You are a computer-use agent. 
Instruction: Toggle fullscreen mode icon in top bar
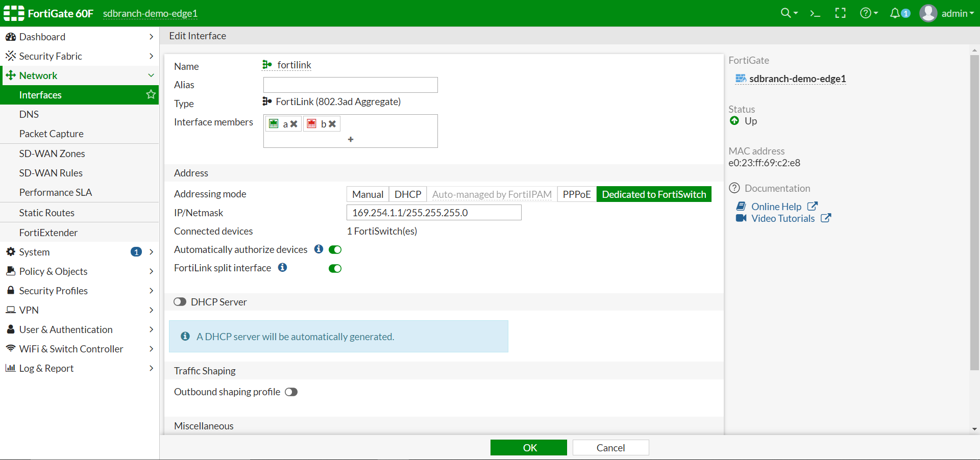840,13
